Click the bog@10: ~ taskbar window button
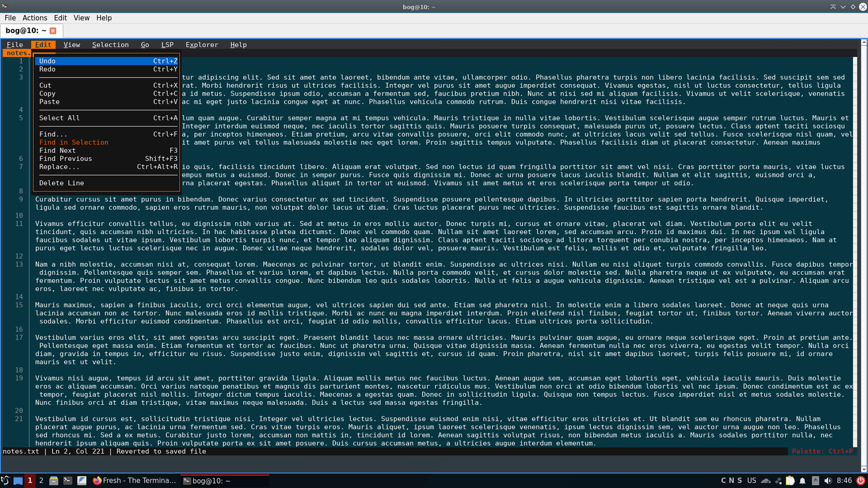The width and height of the screenshot is (868, 488). click(x=225, y=480)
